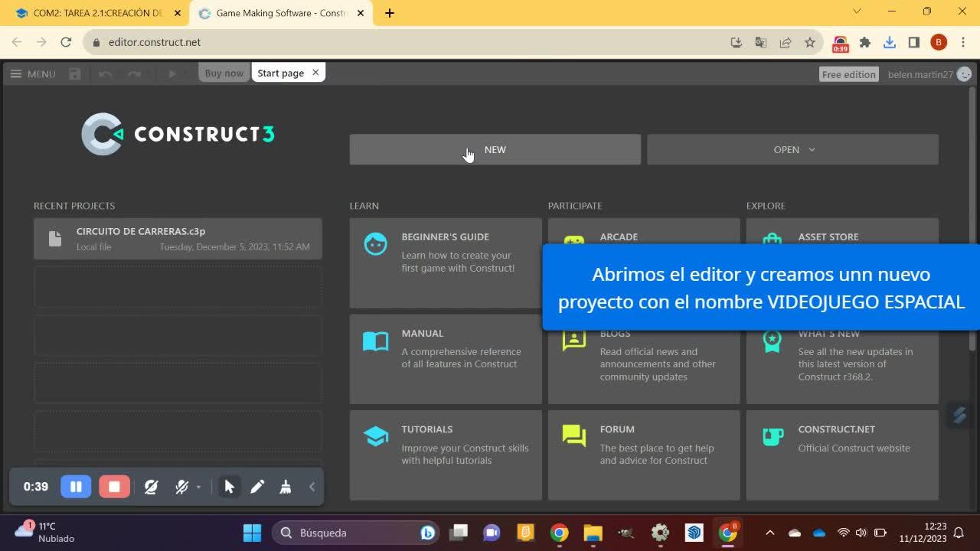Open the Chrome three-dot menu
This screenshot has width=980, height=551.
[x=963, y=43]
